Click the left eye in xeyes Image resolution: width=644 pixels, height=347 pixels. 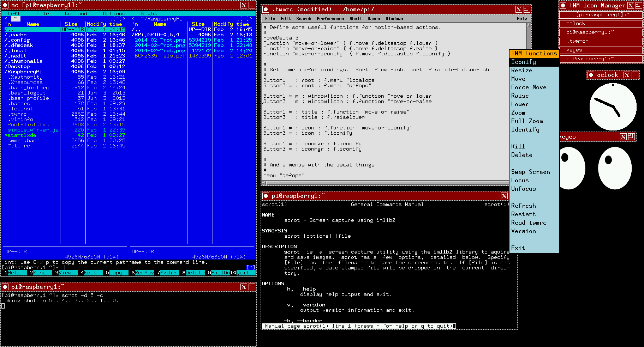point(572,168)
